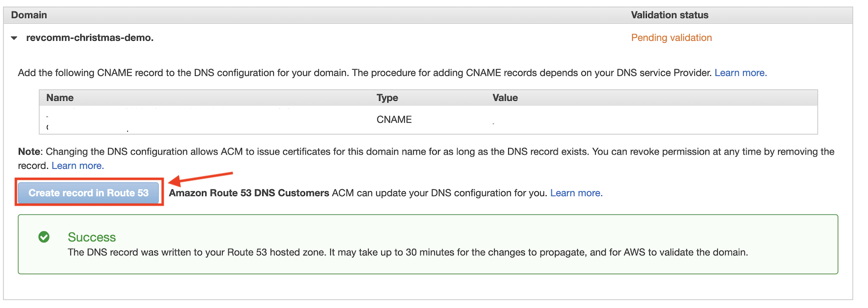Click the Name column header in CNAME table

tap(60, 98)
